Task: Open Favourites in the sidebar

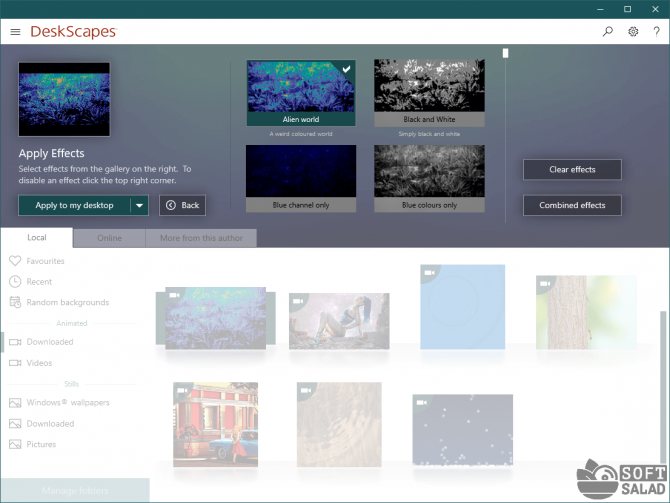Action: (45, 261)
